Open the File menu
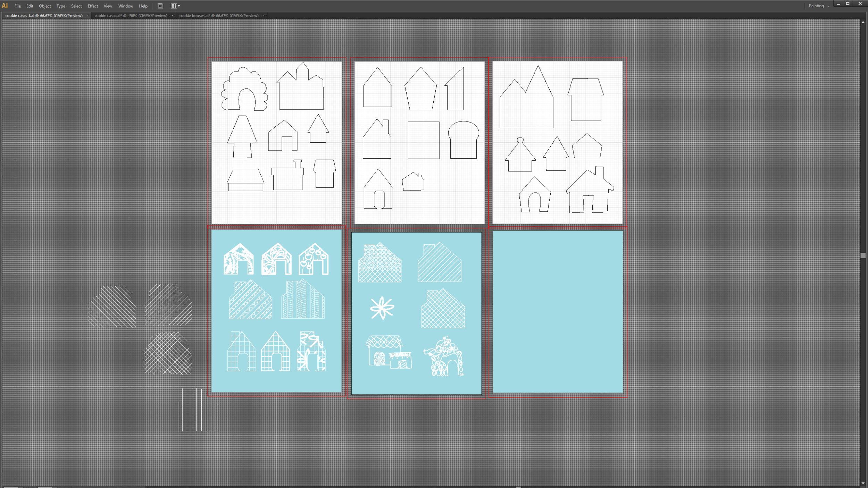The height and width of the screenshot is (488, 868). click(x=17, y=6)
